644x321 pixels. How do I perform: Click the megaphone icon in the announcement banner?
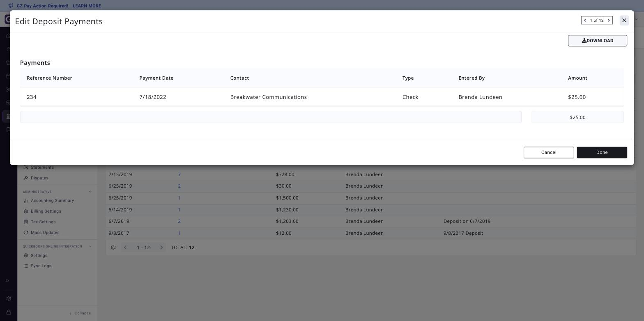pos(11,6)
